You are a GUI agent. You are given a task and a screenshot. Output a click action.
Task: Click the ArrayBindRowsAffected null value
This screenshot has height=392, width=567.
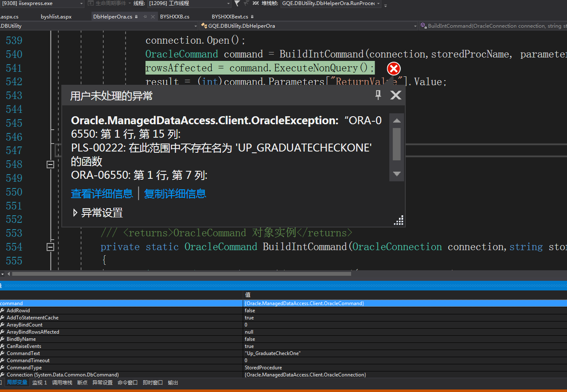249,332
